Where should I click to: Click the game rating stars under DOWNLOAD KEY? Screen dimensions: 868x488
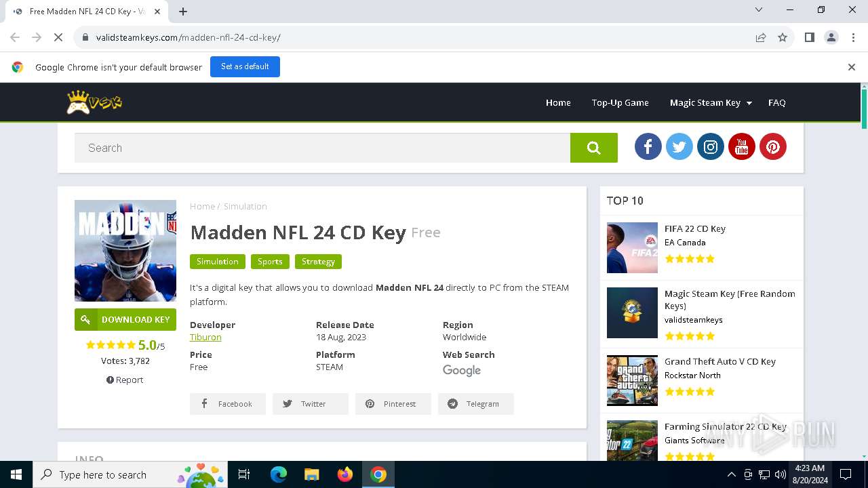(x=111, y=345)
